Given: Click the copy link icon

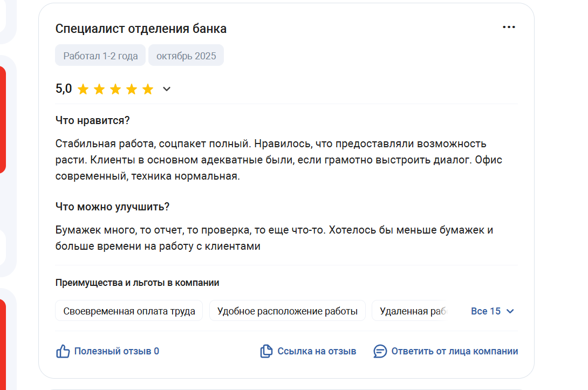Looking at the screenshot, I should (x=266, y=351).
